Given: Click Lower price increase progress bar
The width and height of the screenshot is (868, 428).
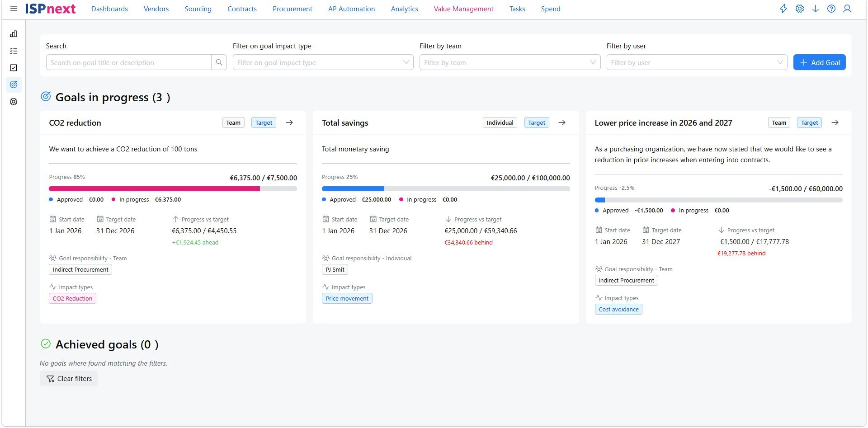Looking at the screenshot, I should [x=719, y=200].
